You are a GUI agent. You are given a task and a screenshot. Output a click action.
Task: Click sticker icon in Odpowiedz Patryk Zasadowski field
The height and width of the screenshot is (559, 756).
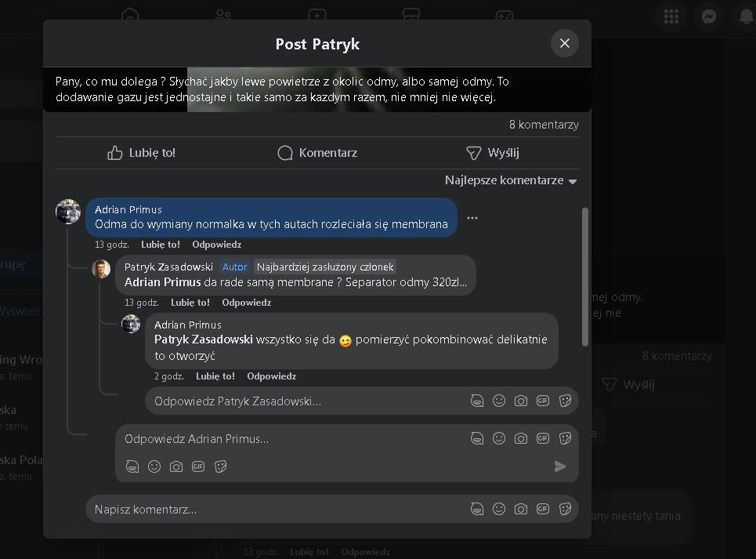pos(565,401)
